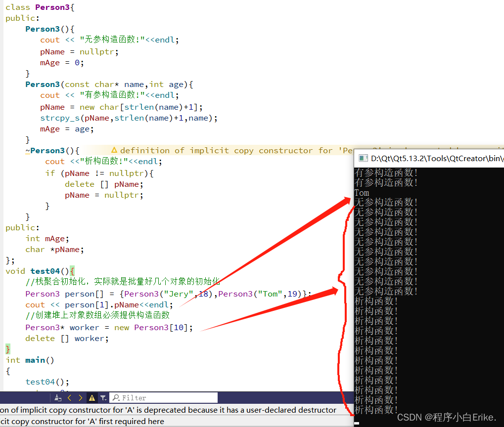
Task: Click 'pName = new char[strlen(name)+1];' line
Action: (121, 107)
